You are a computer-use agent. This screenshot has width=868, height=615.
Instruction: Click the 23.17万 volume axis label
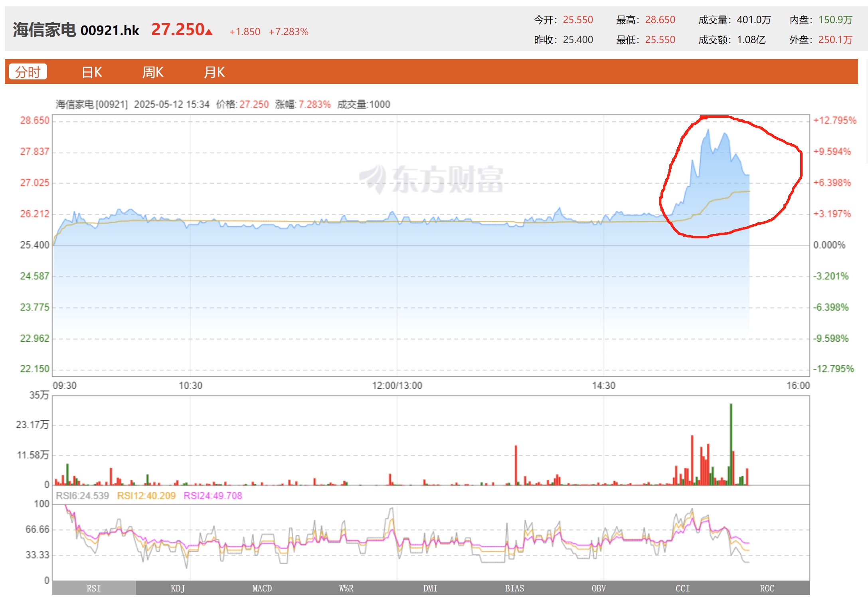point(32,424)
